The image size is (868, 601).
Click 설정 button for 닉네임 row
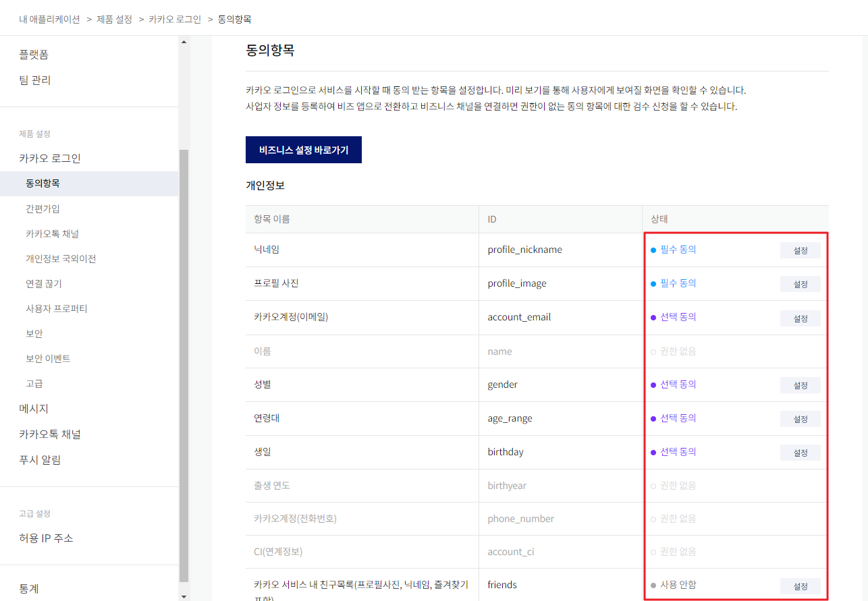click(801, 250)
